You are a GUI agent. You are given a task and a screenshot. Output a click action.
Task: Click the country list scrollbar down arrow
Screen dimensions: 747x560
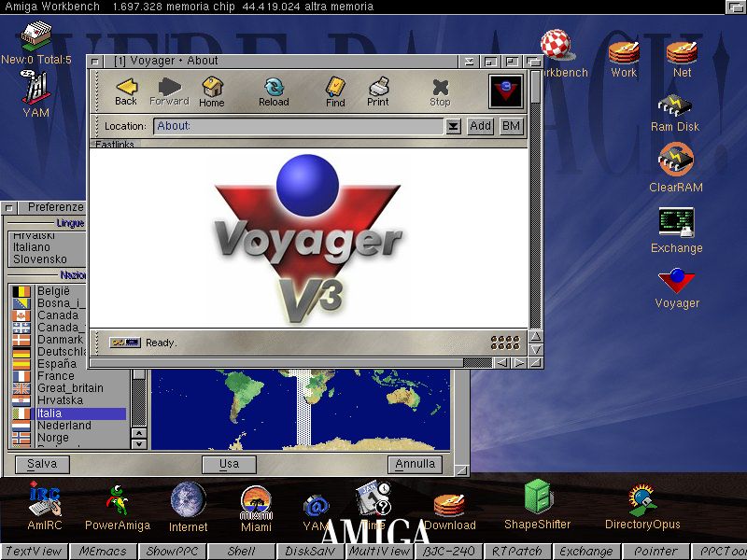point(138,444)
